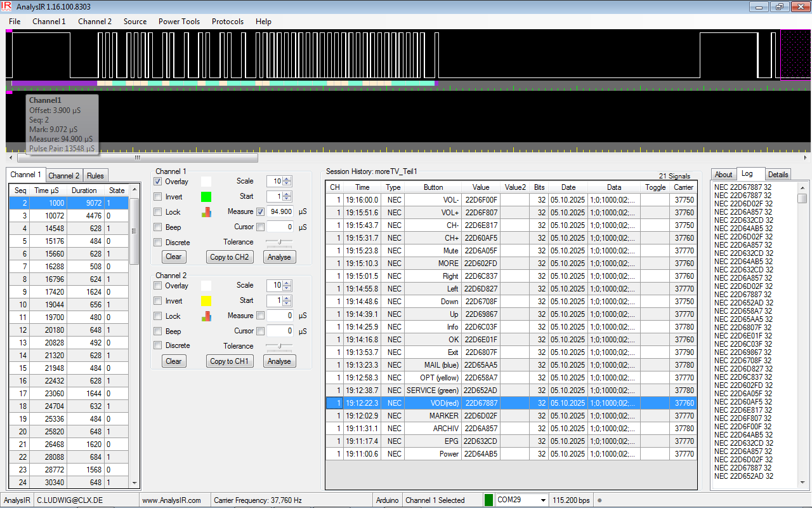Image resolution: width=812 pixels, height=508 pixels.
Task: Decrease Channel 2 Start with down arrow
Action: (287, 304)
